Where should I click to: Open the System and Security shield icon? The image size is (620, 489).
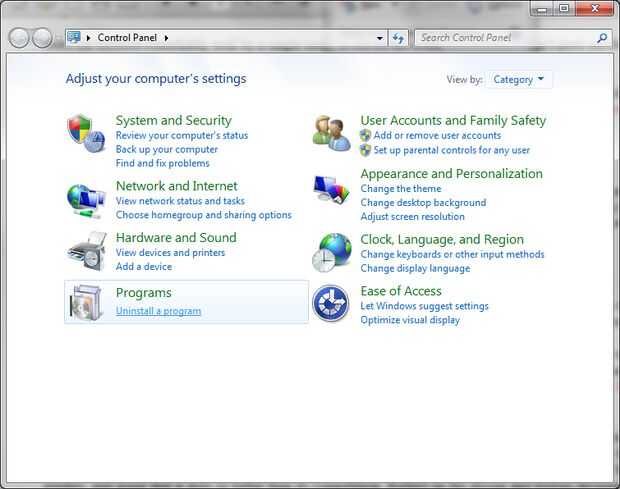[x=86, y=134]
